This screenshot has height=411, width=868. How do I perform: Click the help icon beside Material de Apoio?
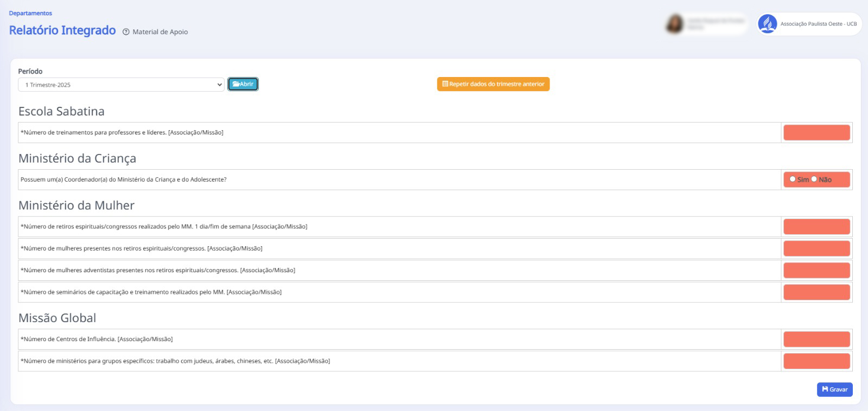(x=126, y=32)
